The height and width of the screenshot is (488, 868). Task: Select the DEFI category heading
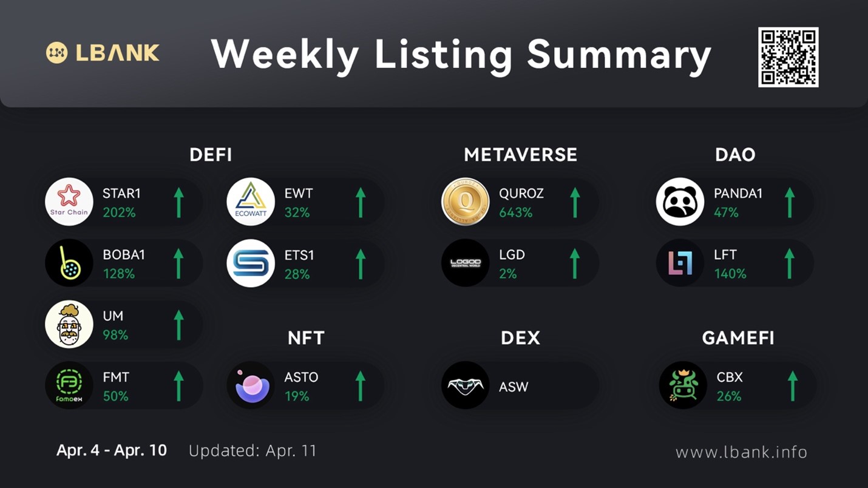click(211, 155)
